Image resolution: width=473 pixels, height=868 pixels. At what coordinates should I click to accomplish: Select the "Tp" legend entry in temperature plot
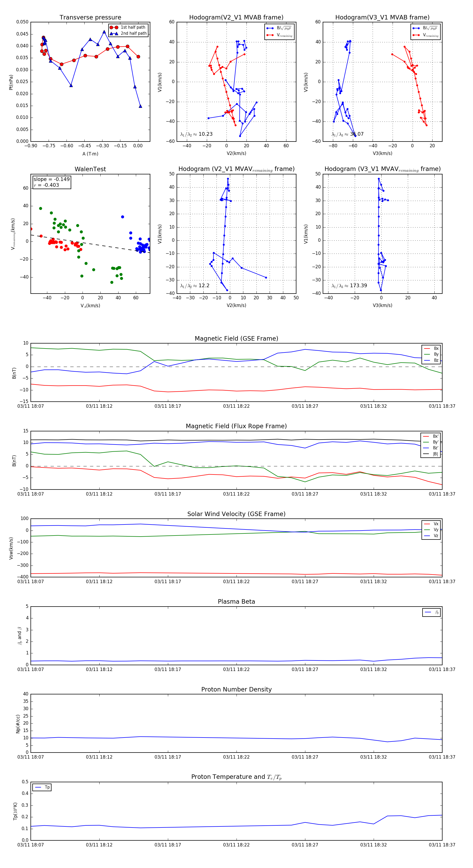42,787
